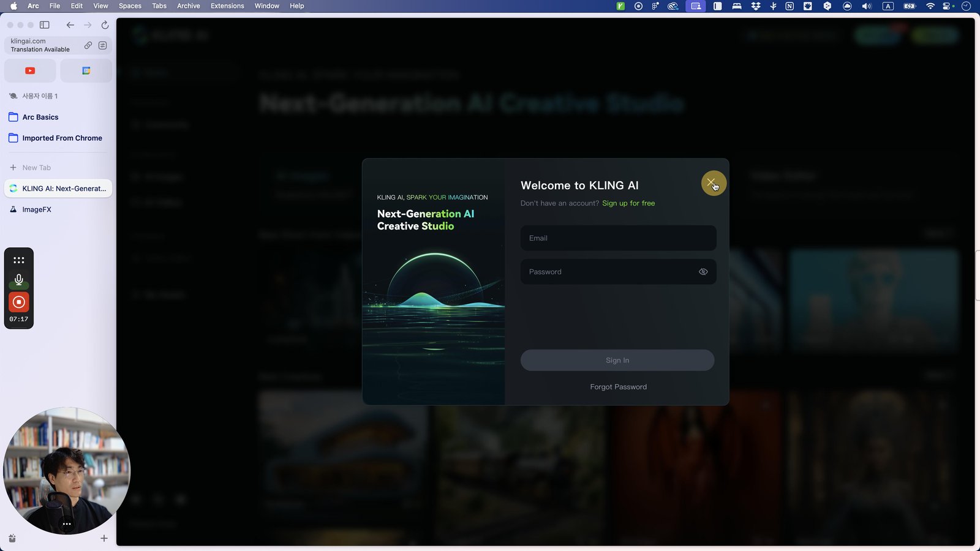
Task: Open the volume control in menu bar
Action: click(867, 6)
